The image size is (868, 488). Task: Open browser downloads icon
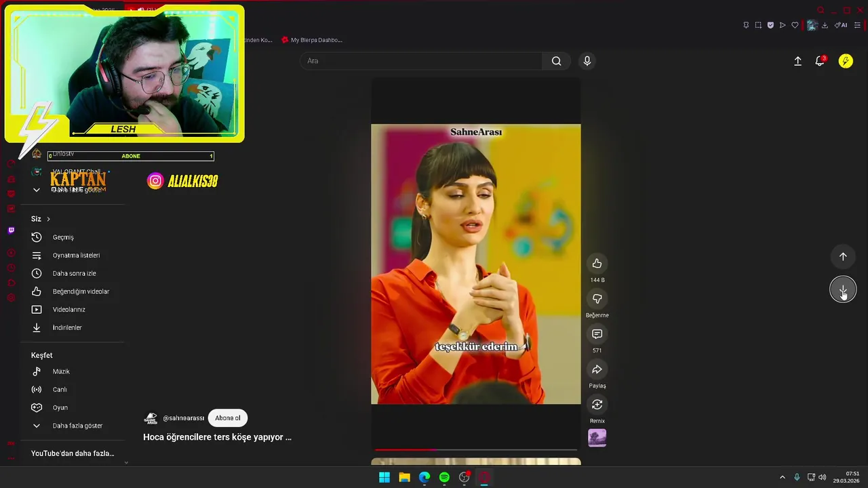click(x=825, y=25)
